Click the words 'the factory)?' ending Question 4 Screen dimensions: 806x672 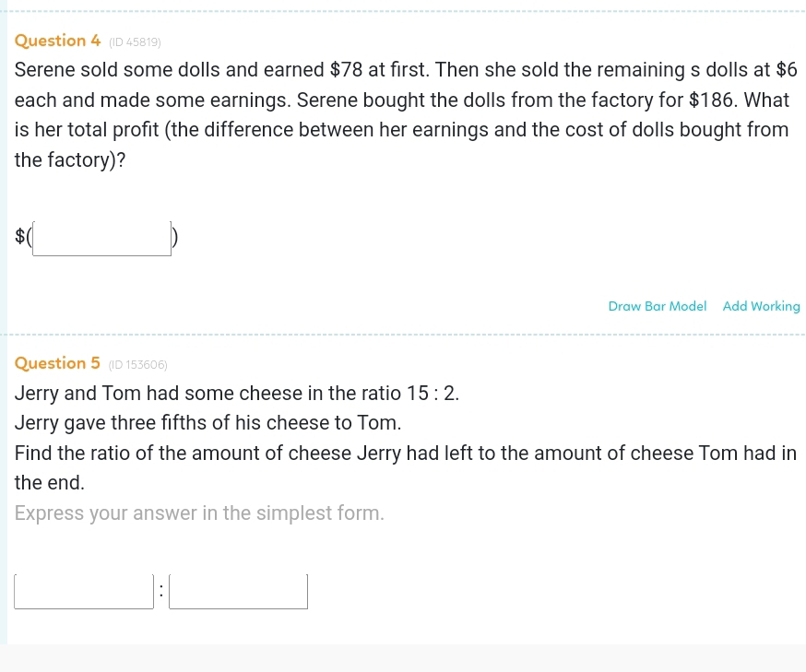(70, 159)
